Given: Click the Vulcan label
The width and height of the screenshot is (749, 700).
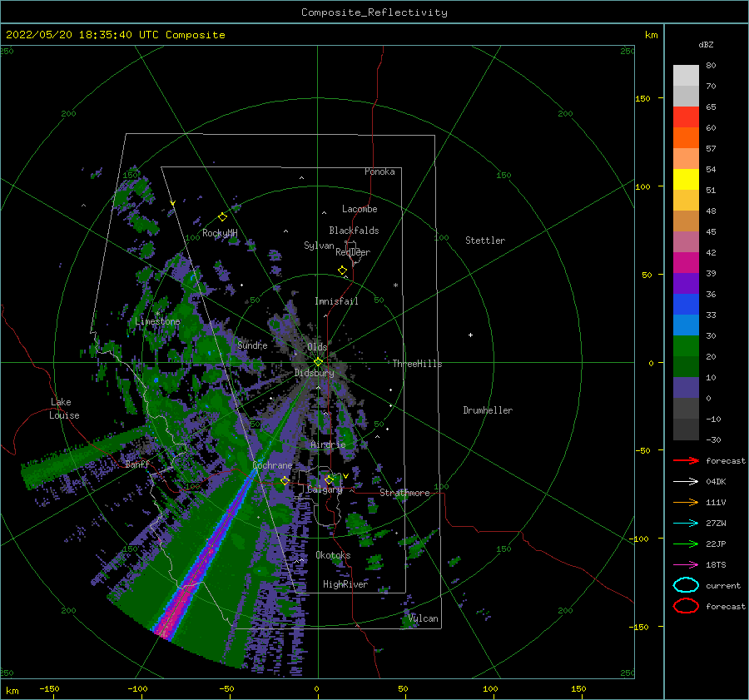Looking at the screenshot, I should click(x=424, y=618).
